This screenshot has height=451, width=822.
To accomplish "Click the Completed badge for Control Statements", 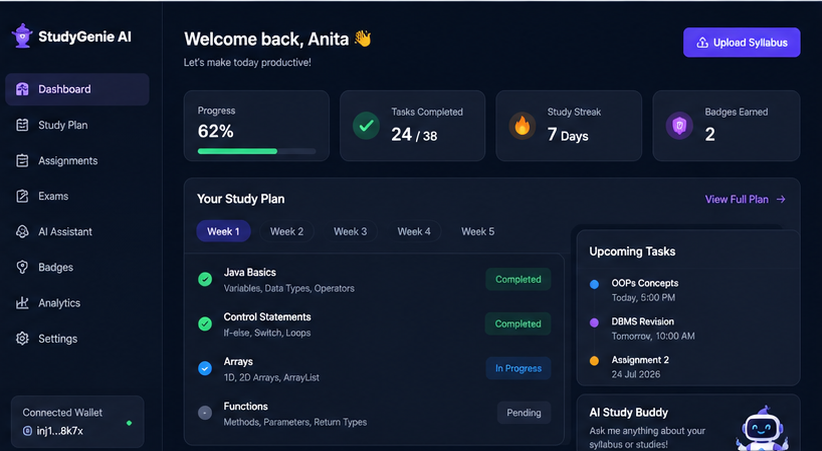I will pyautogui.click(x=518, y=324).
